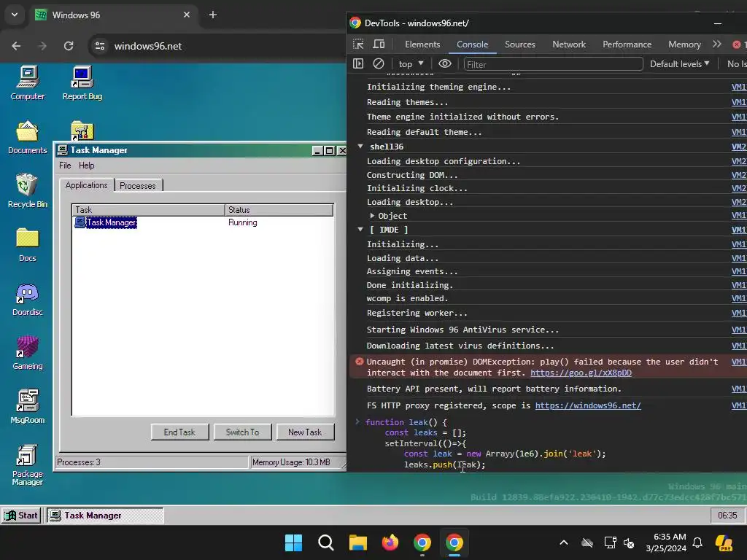Collapse the shell36 console group

click(x=360, y=146)
